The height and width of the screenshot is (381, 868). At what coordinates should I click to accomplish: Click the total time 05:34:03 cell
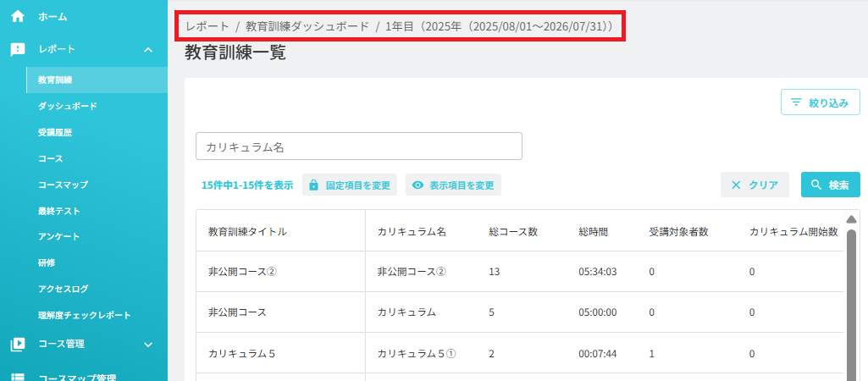pyautogui.click(x=597, y=271)
